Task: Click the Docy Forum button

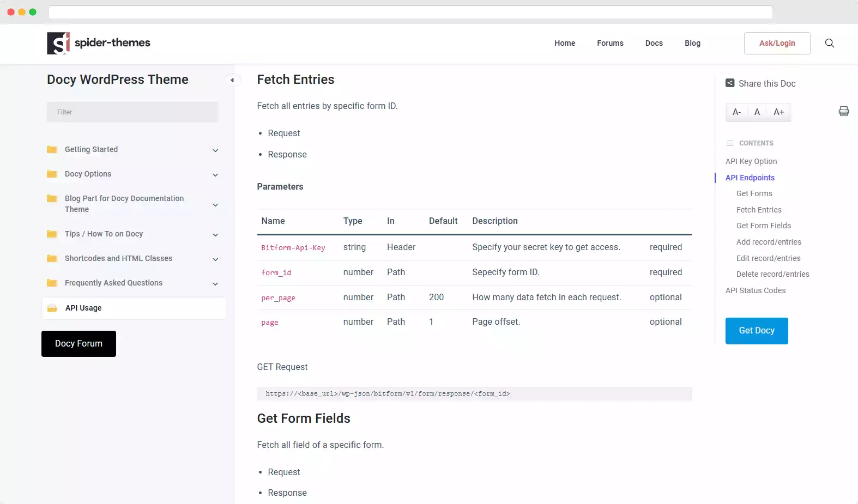Action: (78, 344)
